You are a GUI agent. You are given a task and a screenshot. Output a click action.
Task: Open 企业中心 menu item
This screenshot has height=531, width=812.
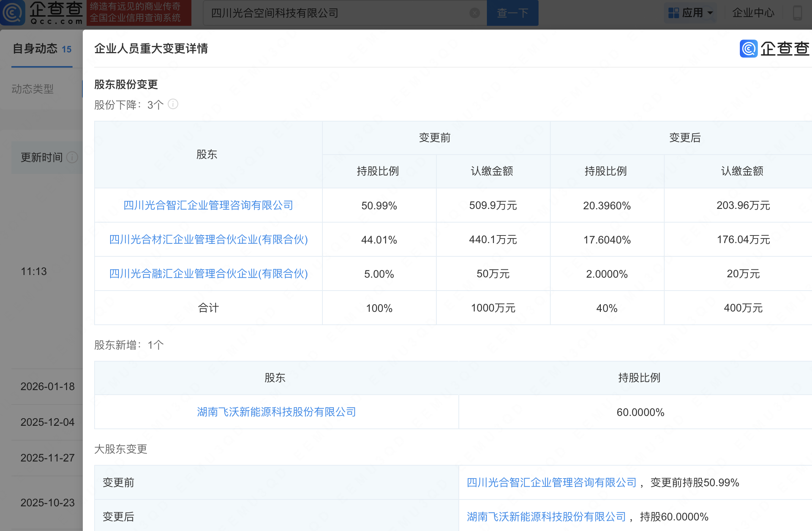tap(753, 13)
